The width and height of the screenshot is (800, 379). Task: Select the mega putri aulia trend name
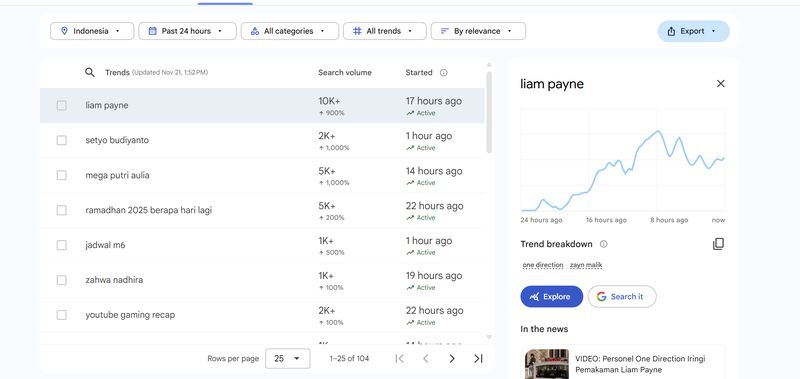tap(117, 175)
